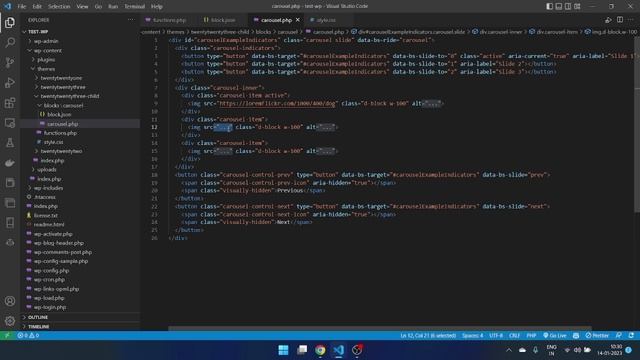Toggle the bottom panel visibility

coord(559,6)
